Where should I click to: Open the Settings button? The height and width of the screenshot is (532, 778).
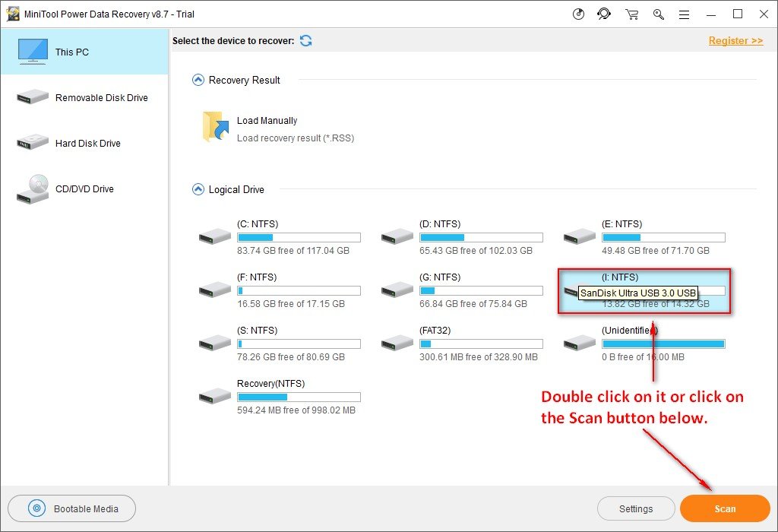pos(636,508)
